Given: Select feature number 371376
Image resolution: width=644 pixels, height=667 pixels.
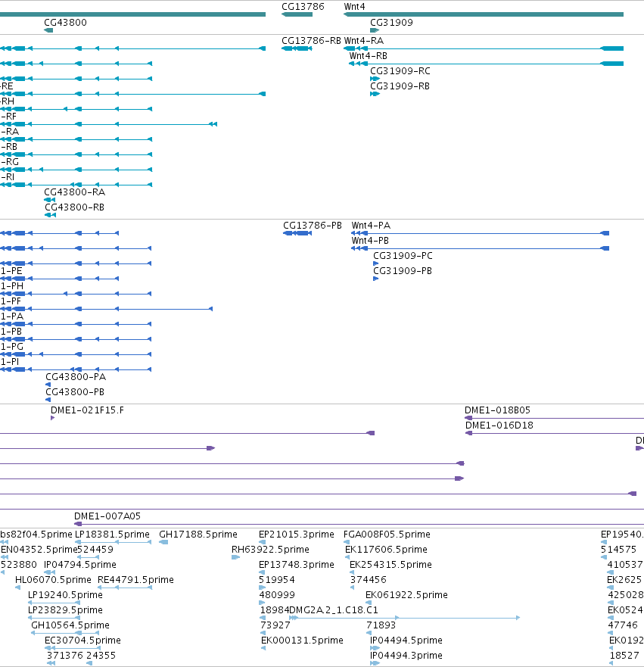Looking at the screenshot, I should click(x=64, y=656).
